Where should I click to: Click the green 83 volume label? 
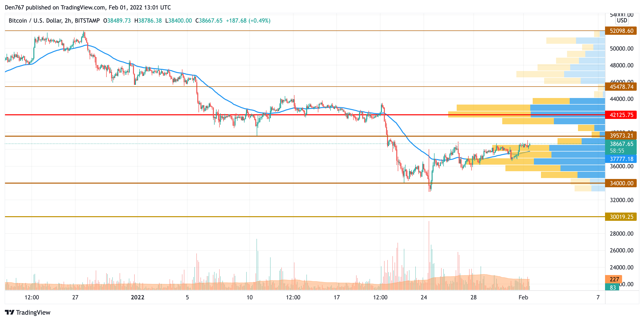pos(613,287)
